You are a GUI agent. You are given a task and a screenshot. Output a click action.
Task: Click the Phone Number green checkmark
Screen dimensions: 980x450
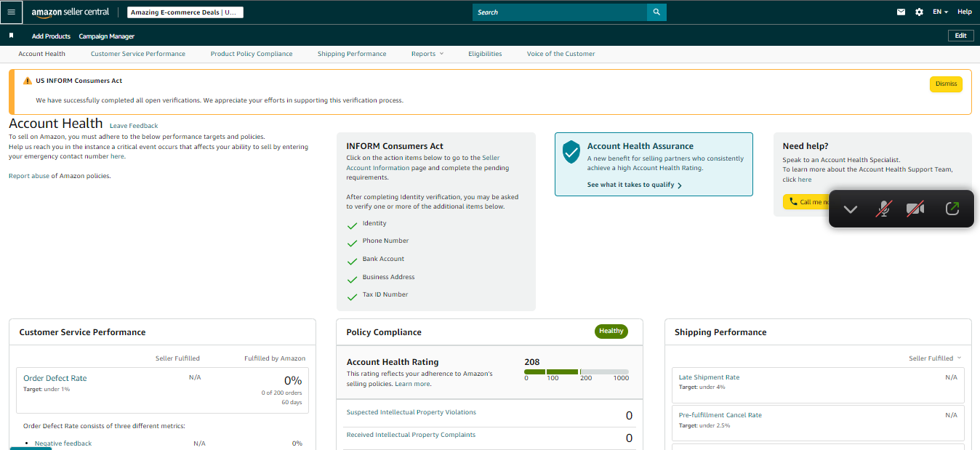[x=353, y=243]
